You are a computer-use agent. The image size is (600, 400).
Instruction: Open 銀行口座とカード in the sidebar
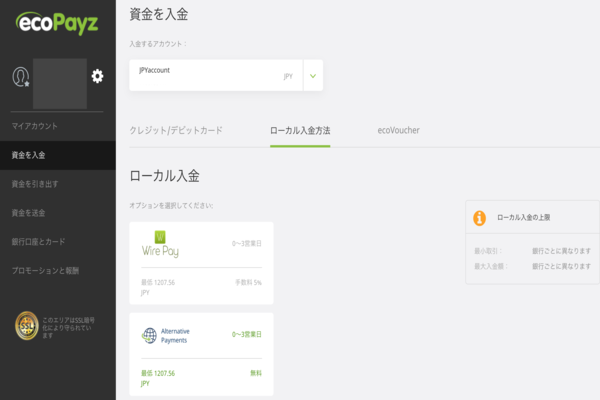38,242
